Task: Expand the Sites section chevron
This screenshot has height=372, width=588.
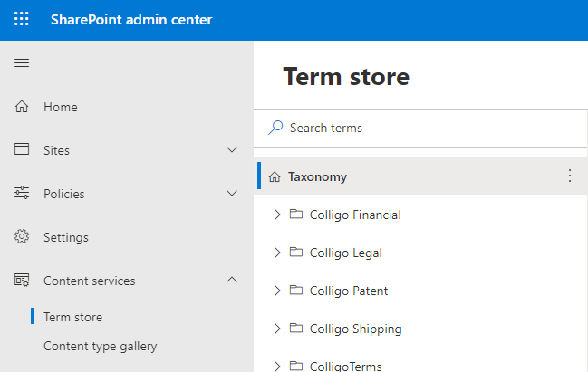Action: [232, 150]
